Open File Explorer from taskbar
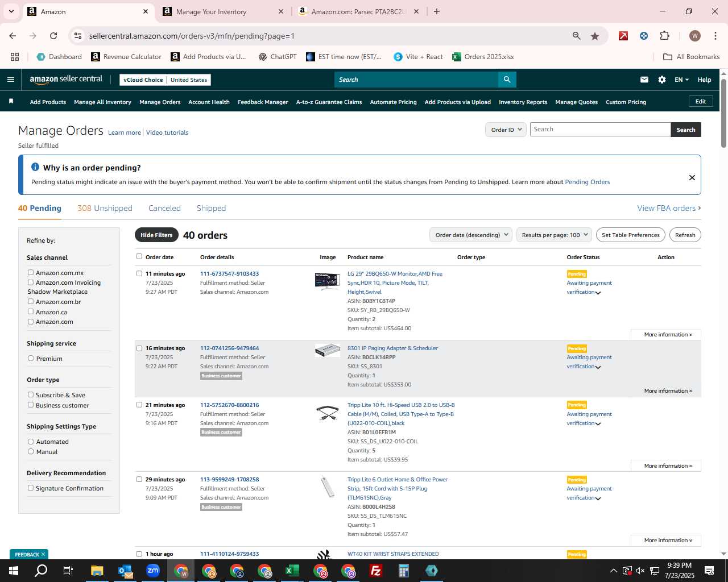 tap(97, 571)
